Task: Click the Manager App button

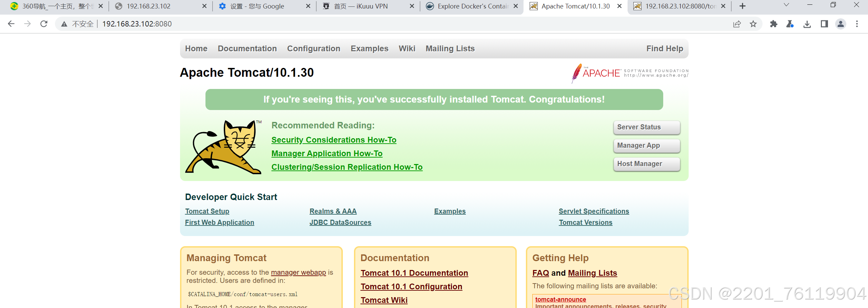Action: pyautogui.click(x=647, y=146)
